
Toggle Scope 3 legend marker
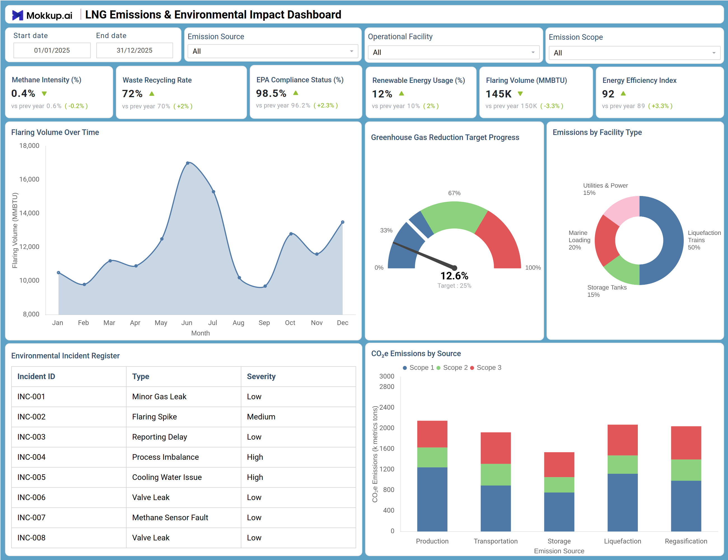pos(472,368)
